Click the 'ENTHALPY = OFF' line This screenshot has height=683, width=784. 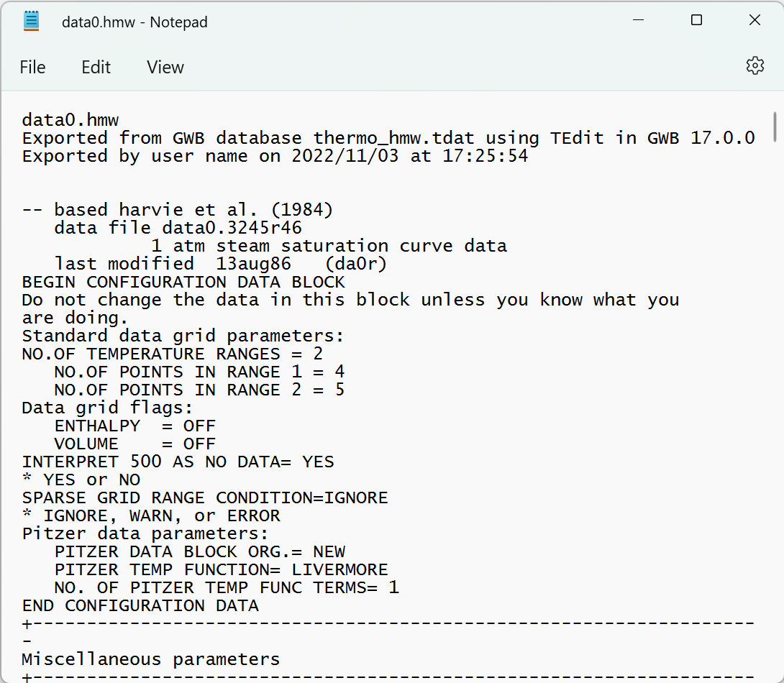click(135, 426)
